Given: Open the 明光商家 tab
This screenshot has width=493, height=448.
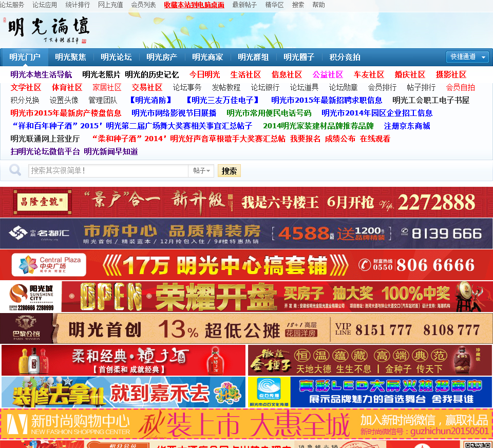Looking at the screenshot, I should 207,57.
